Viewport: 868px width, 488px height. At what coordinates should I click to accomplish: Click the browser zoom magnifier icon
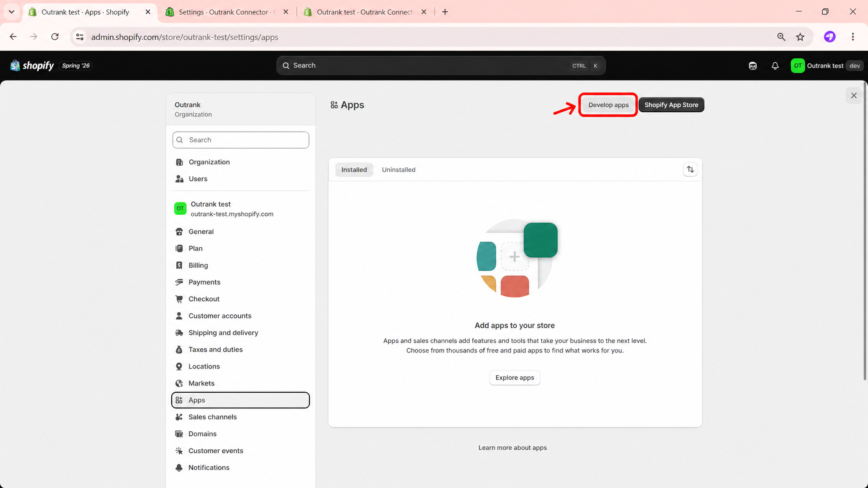(x=781, y=37)
